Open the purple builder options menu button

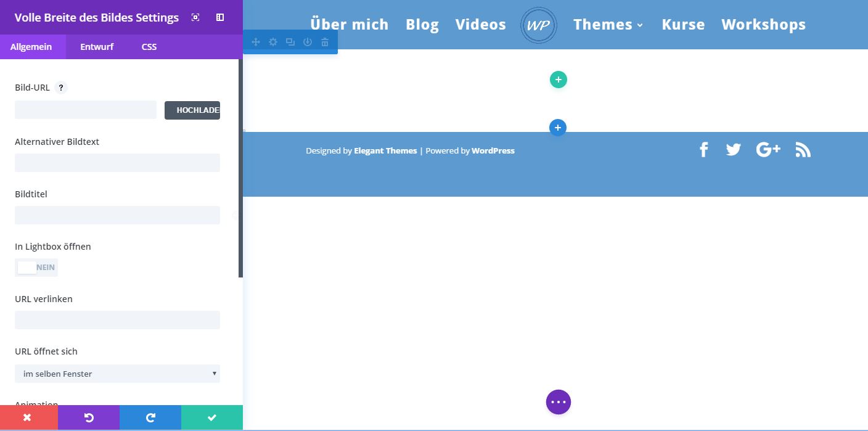click(x=558, y=402)
